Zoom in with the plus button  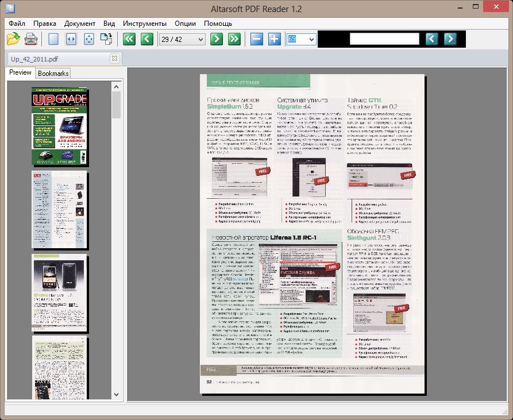[275, 39]
